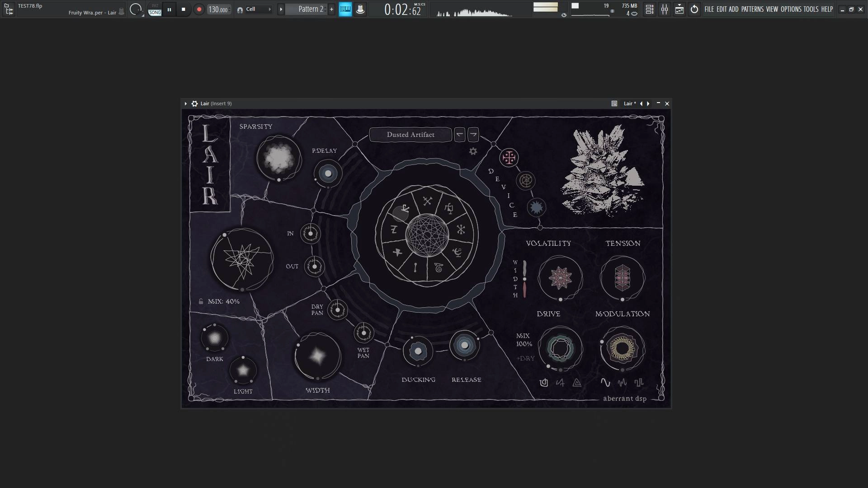Select sine wave modulation shape

coord(605,383)
